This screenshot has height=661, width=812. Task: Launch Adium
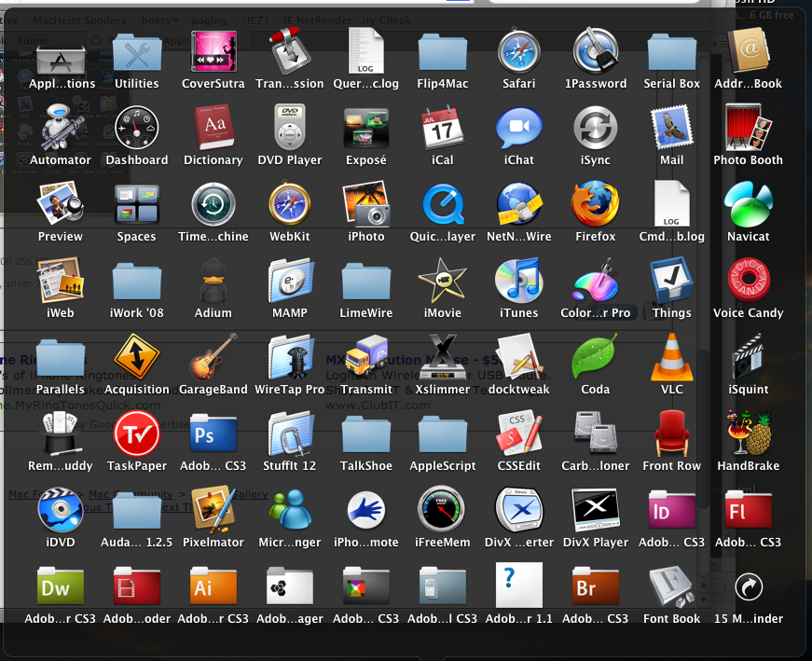213,281
